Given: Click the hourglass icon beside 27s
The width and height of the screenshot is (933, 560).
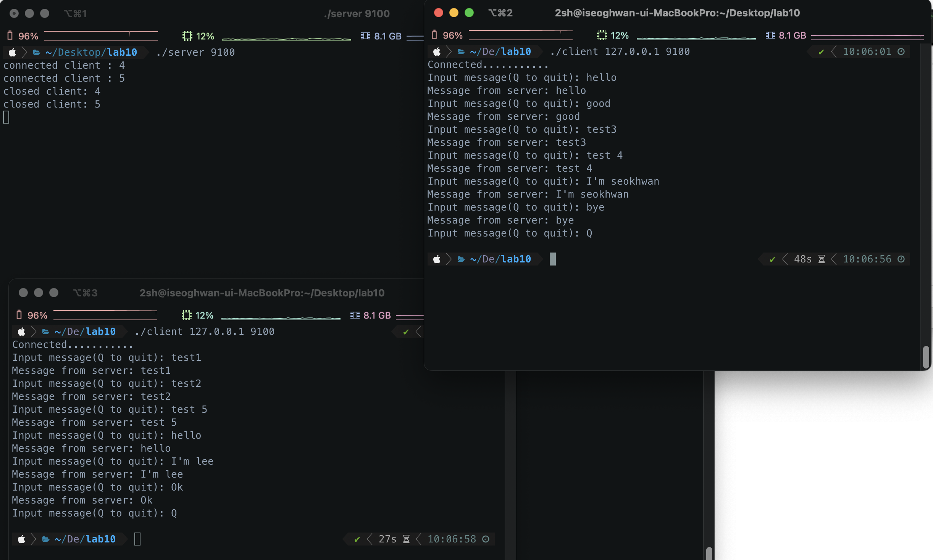Looking at the screenshot, I should click(x=406, y=539).
